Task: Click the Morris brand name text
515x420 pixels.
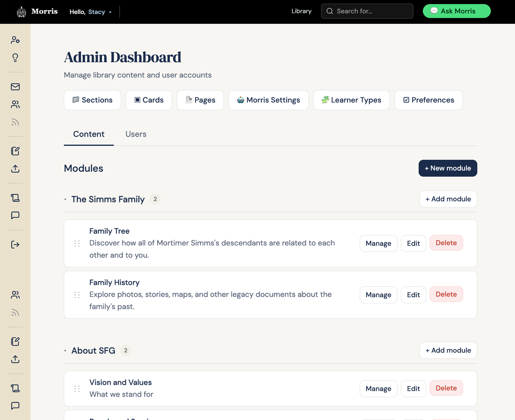Action: click(x=45, y=11)
